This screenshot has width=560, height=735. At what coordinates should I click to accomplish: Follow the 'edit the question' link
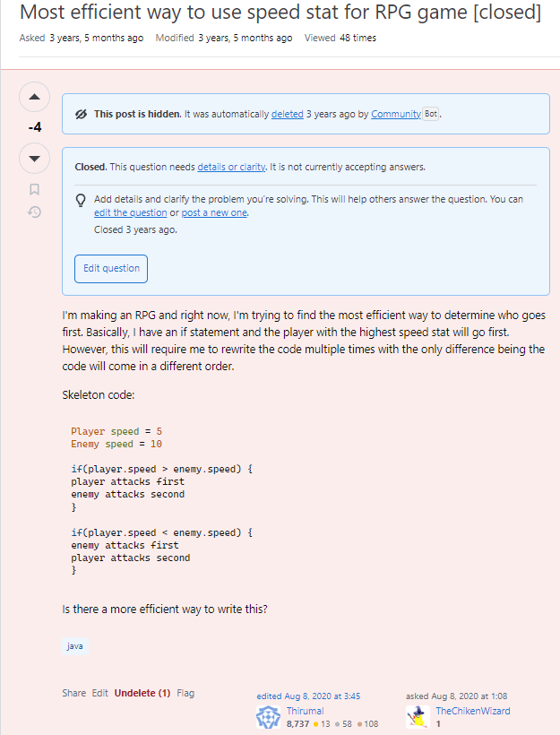point(130,212)
